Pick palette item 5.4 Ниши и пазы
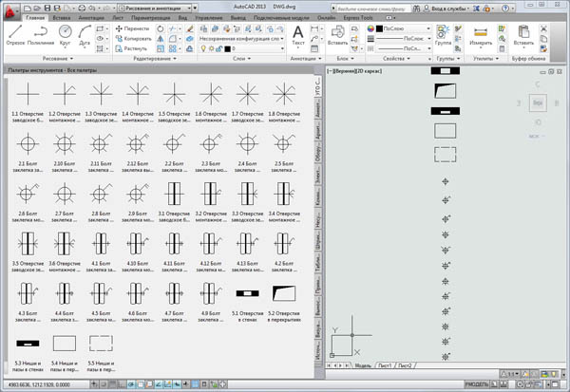 [65, 345]
